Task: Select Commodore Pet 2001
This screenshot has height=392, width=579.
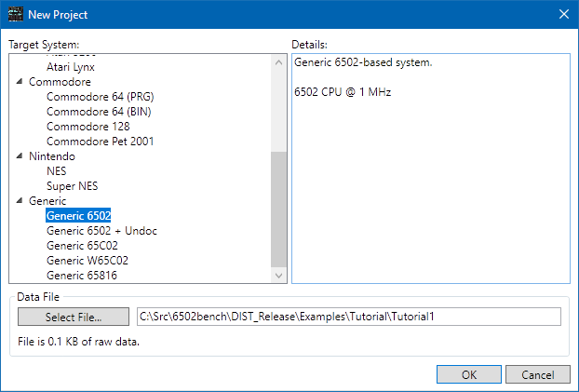Action: pos(100,142)
